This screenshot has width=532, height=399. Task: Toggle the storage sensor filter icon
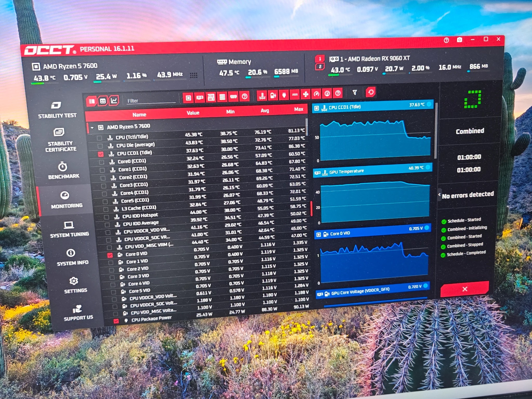point(222,97)
